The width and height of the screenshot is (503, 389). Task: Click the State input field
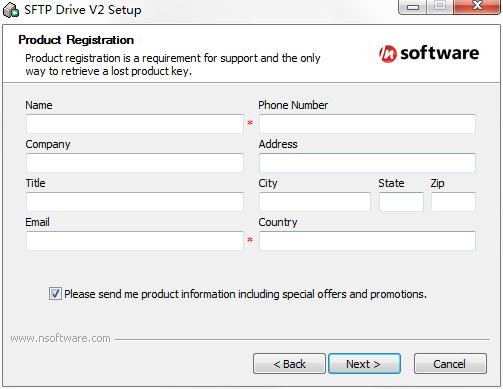click(x=401, y=202)
